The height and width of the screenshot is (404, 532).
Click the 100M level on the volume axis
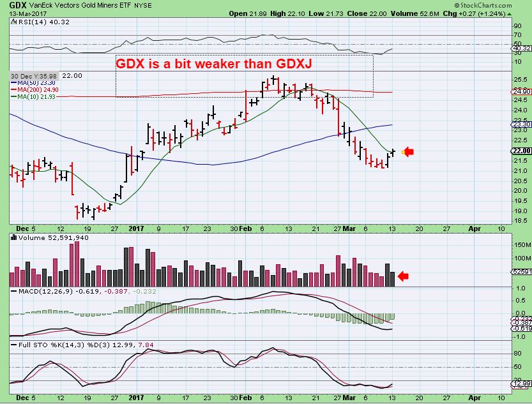click(522, 258)
